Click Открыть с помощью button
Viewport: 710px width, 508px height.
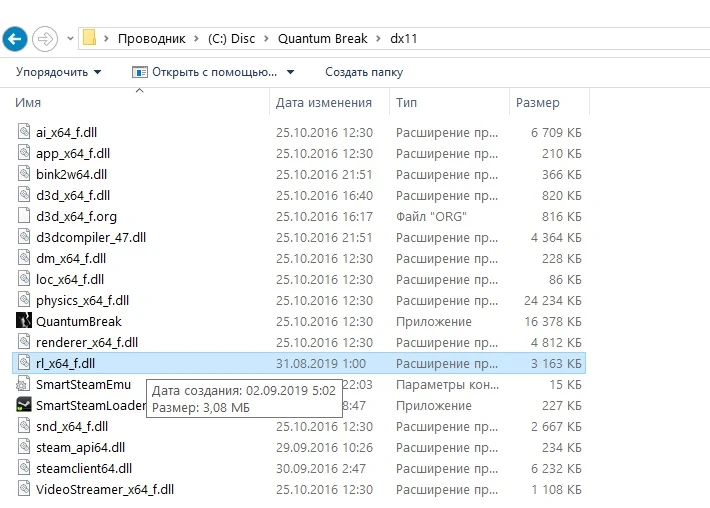tap(204, 72)
